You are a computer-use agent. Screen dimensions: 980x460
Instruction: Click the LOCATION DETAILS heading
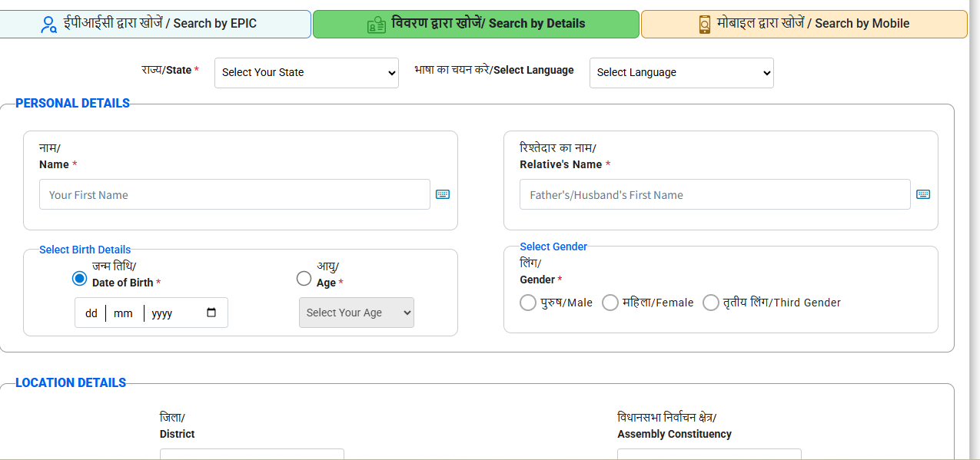tap(71, 382)
